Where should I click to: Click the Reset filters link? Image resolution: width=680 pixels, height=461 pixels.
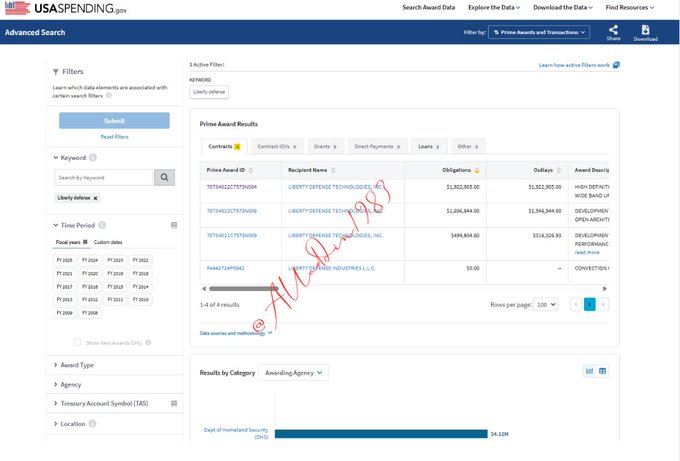114,136
